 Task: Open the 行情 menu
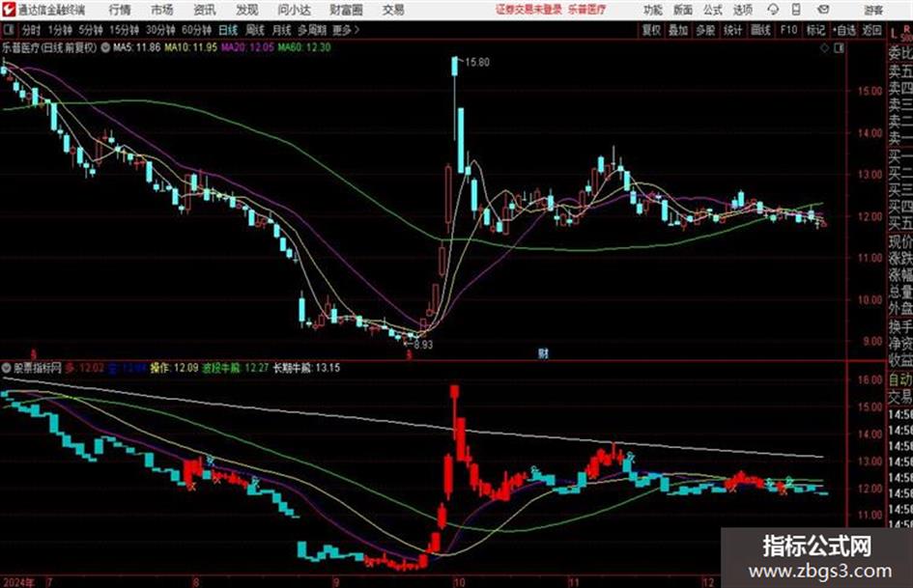pos(120,10)
